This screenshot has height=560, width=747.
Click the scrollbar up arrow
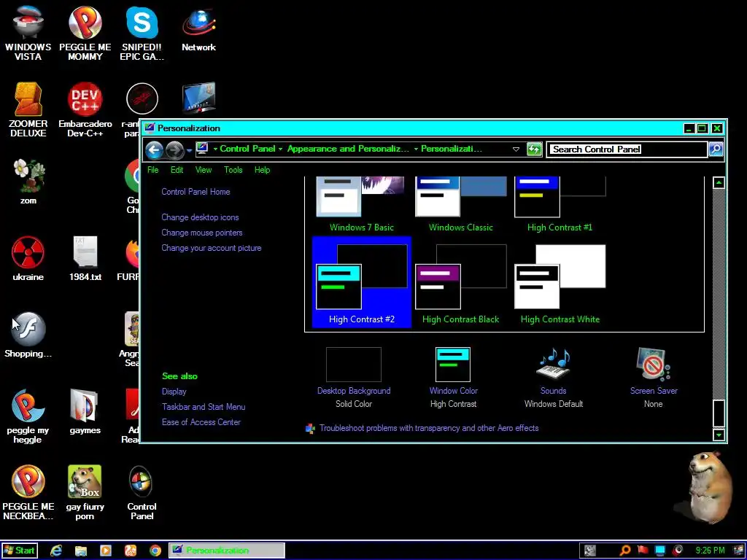pyautogui.click(x=719, y=183)
